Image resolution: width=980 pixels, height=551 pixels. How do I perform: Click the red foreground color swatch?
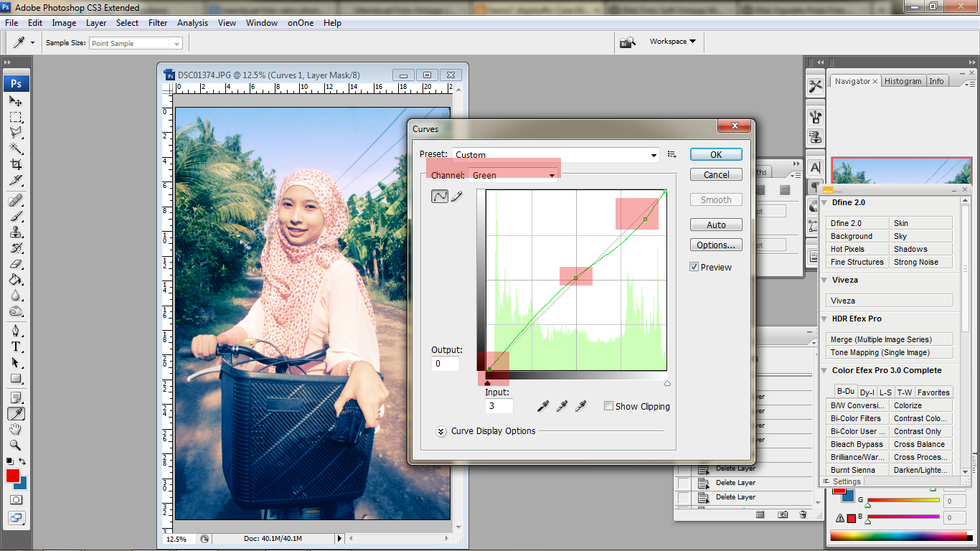(13, 476)
